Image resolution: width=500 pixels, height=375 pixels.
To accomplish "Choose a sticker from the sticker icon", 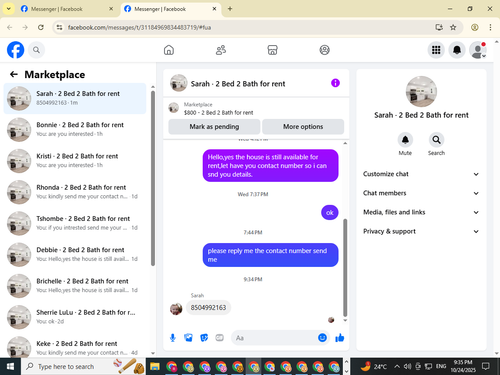I will coord(204,338).
